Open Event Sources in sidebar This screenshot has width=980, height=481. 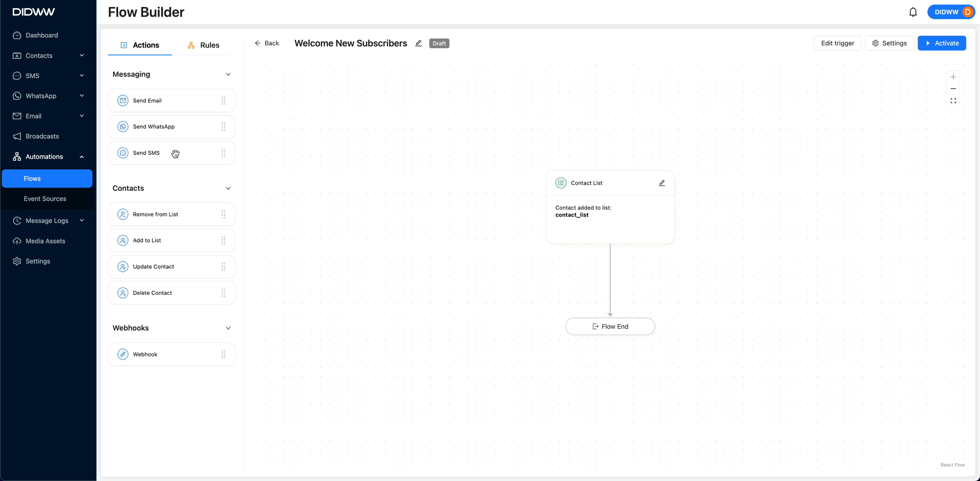[45, 199]
